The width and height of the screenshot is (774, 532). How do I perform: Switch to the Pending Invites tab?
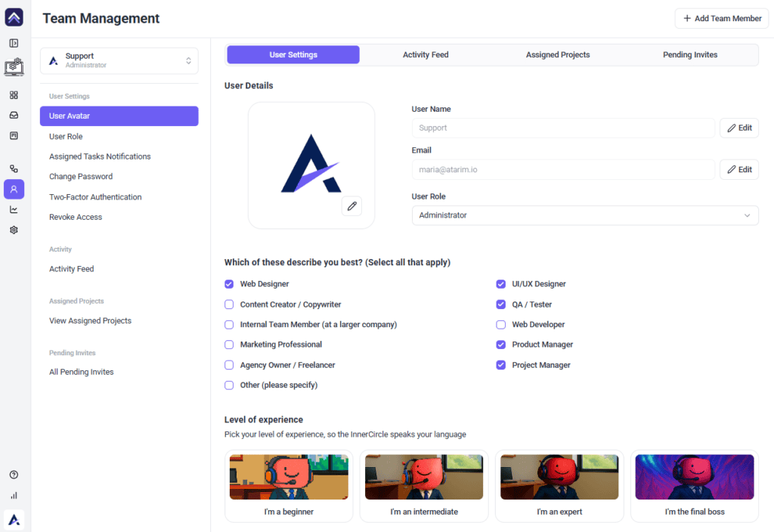pyautogui.click(x=690, y=54)
